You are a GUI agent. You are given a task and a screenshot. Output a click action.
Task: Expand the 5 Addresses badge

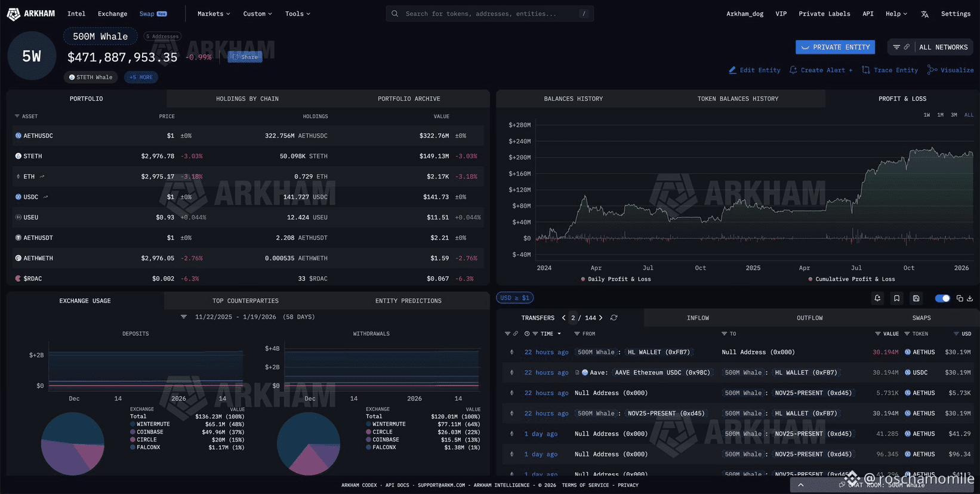click(162, 36)
